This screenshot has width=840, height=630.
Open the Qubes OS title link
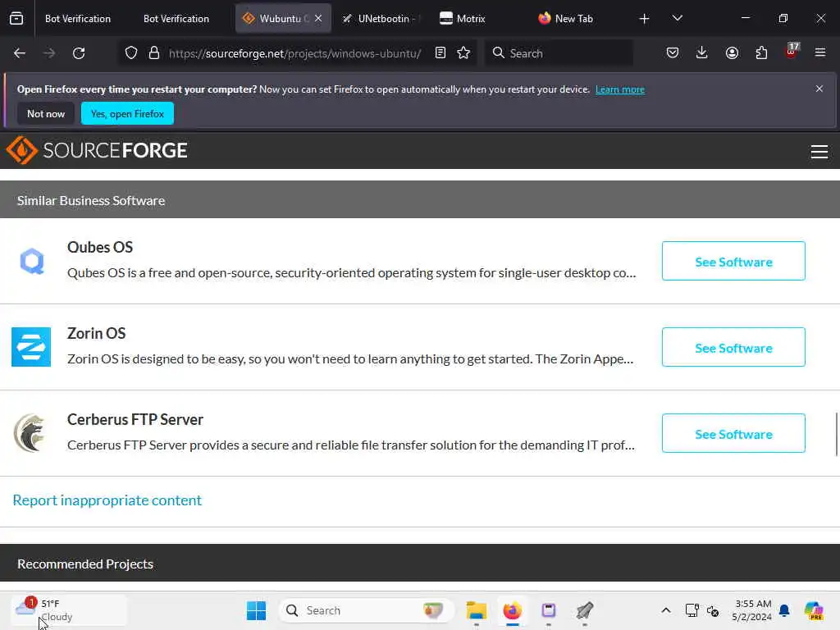click(x=100, y=248)
